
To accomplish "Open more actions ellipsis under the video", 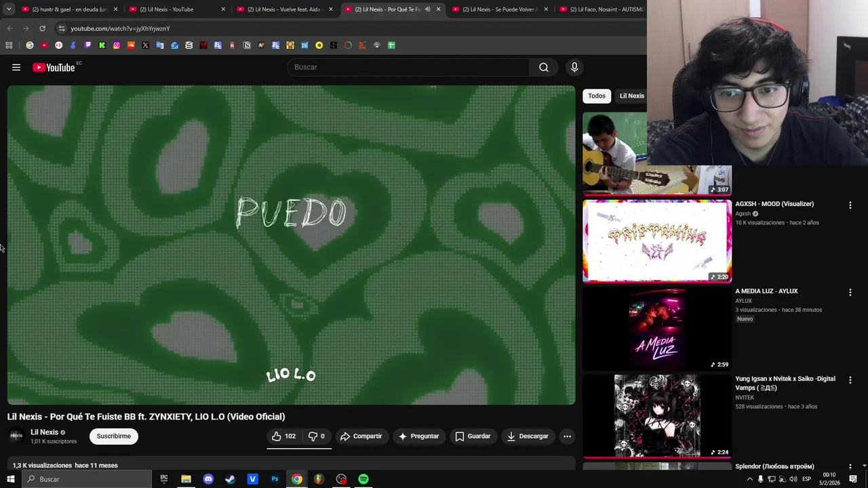I will [568, 436].
